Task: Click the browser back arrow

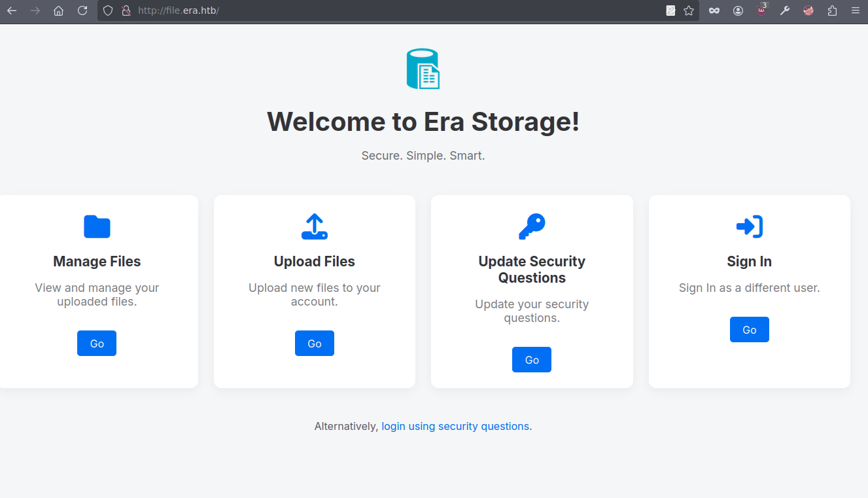Action: (x=12, y=10)
